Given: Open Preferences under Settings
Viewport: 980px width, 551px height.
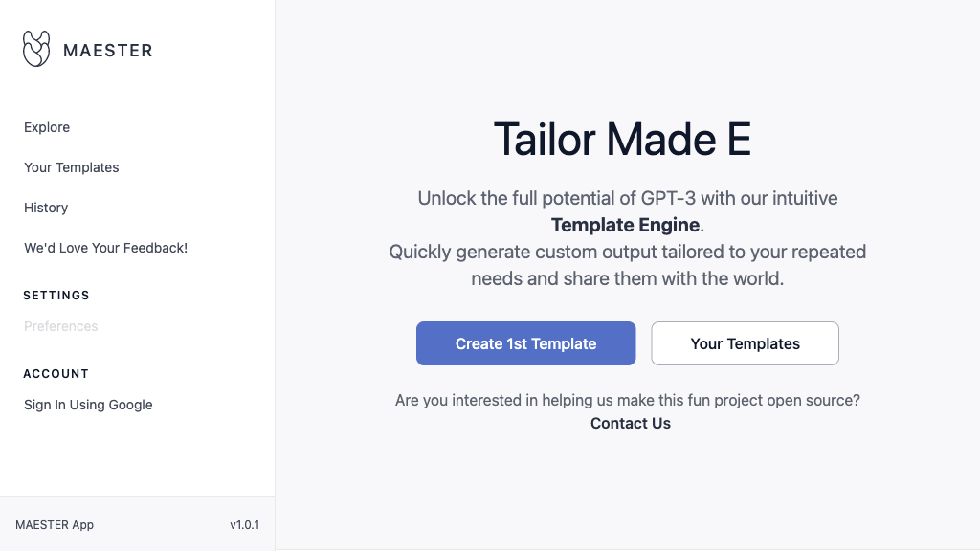Looking at the screenshot, I should (x=60, y=326).
